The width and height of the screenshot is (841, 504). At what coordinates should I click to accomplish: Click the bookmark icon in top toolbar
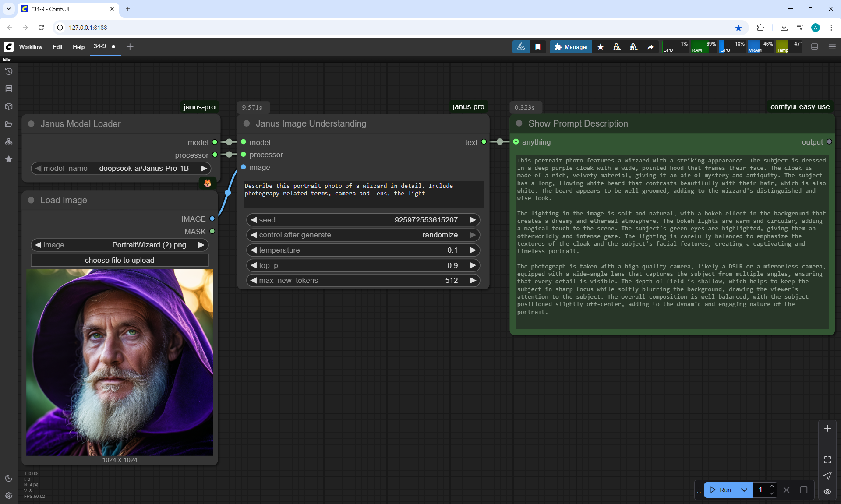tap(538, 47)
